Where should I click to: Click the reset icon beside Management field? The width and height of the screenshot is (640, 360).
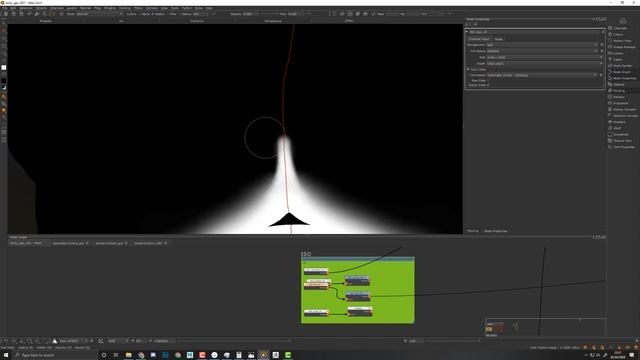click(x=602, y=45)
